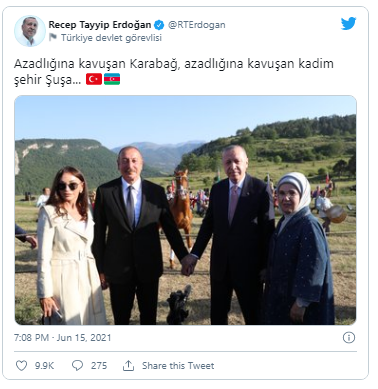
Task: Click the tweet text about Karabağ
Action: coord(174,71)
